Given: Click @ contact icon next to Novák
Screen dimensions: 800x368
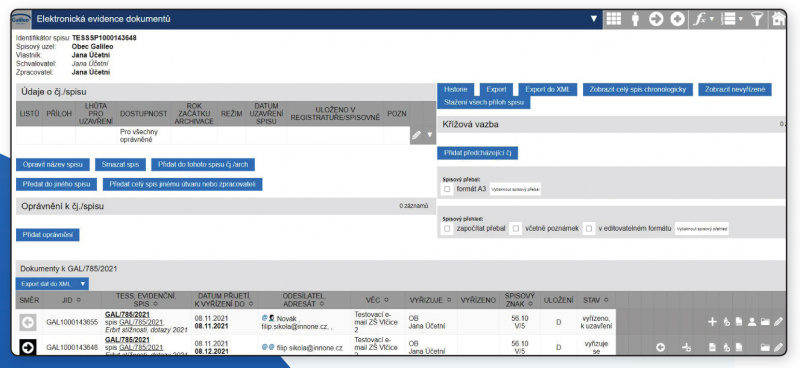Looking at the screenshot, I should pos(265,318).
